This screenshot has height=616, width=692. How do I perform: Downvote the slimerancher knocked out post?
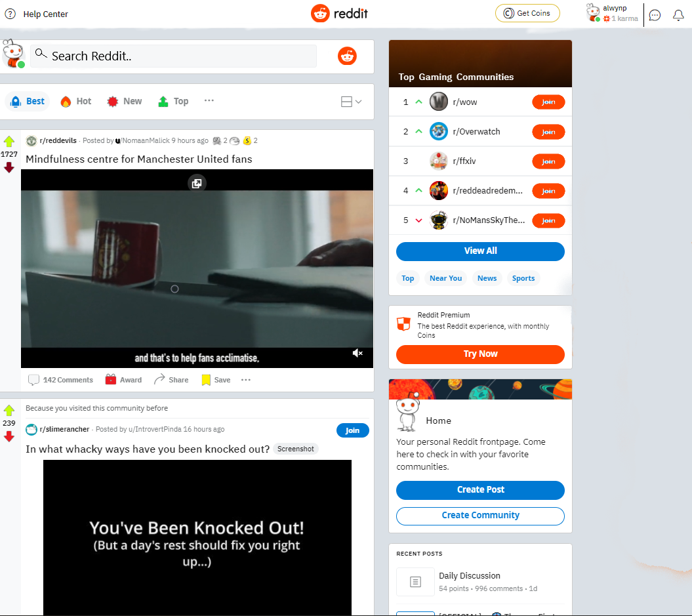[x=9, y=437]
